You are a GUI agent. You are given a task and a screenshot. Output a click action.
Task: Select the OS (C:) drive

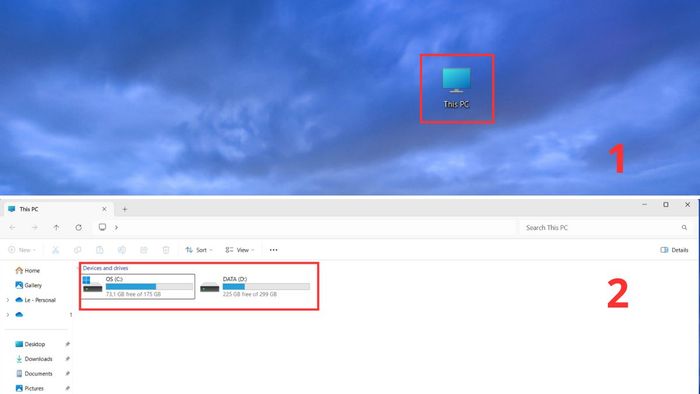click(x=138, y=286)
